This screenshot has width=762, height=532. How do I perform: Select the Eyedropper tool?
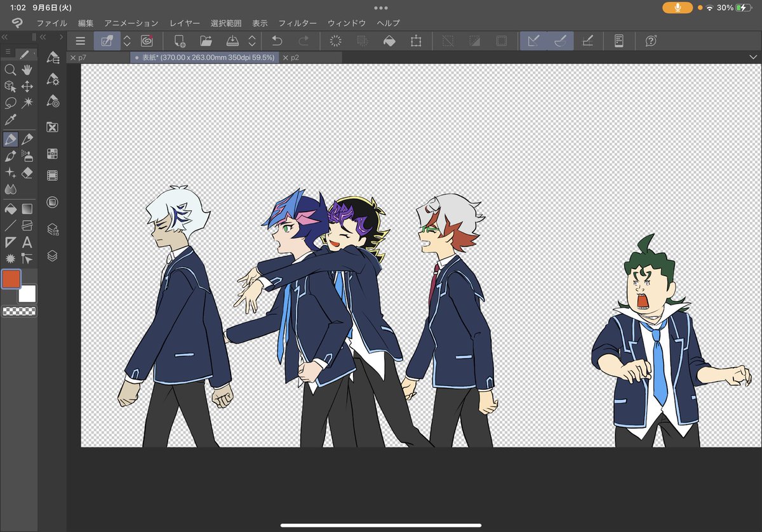pos(10,119)
